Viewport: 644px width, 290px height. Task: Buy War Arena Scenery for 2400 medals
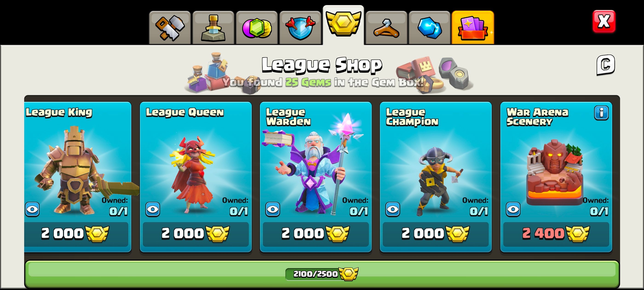[556, 234]
